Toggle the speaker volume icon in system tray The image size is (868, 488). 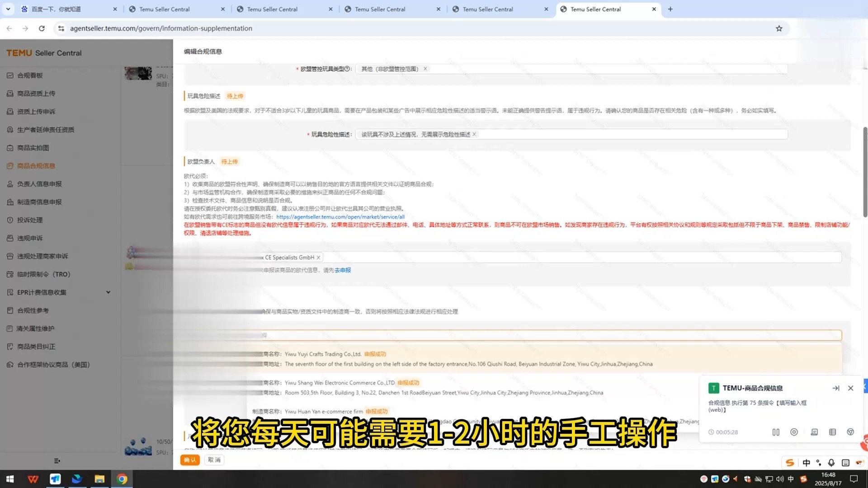780,479
